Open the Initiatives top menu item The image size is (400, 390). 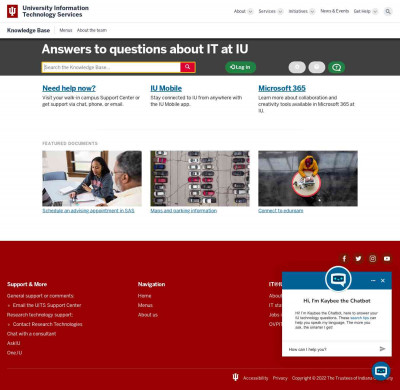298,11
